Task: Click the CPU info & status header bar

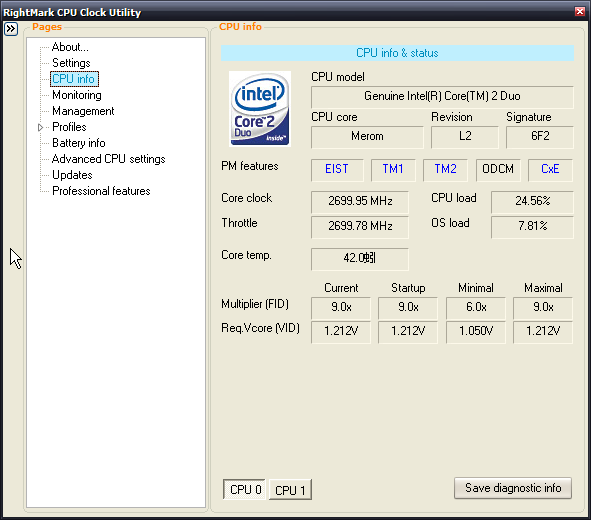Action: 397,53
